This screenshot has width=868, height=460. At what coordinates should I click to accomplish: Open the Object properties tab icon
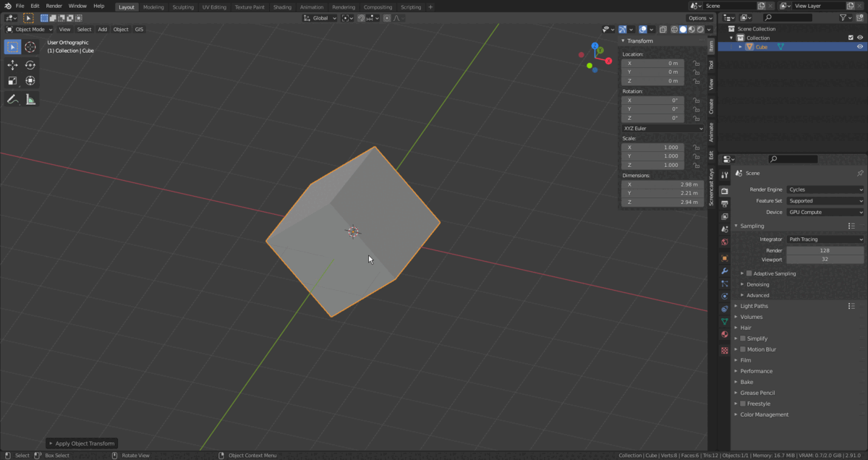click(725, 258)
